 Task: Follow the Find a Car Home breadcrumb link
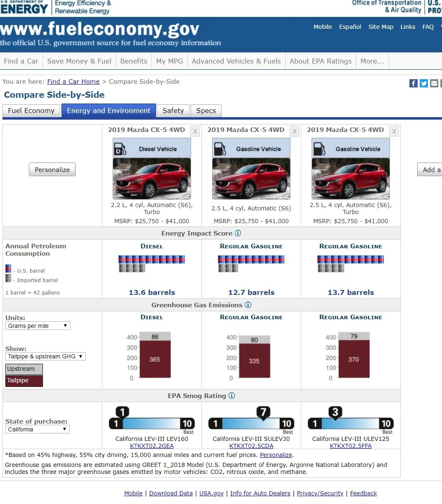pyautogui.click(x=73, y=82)
